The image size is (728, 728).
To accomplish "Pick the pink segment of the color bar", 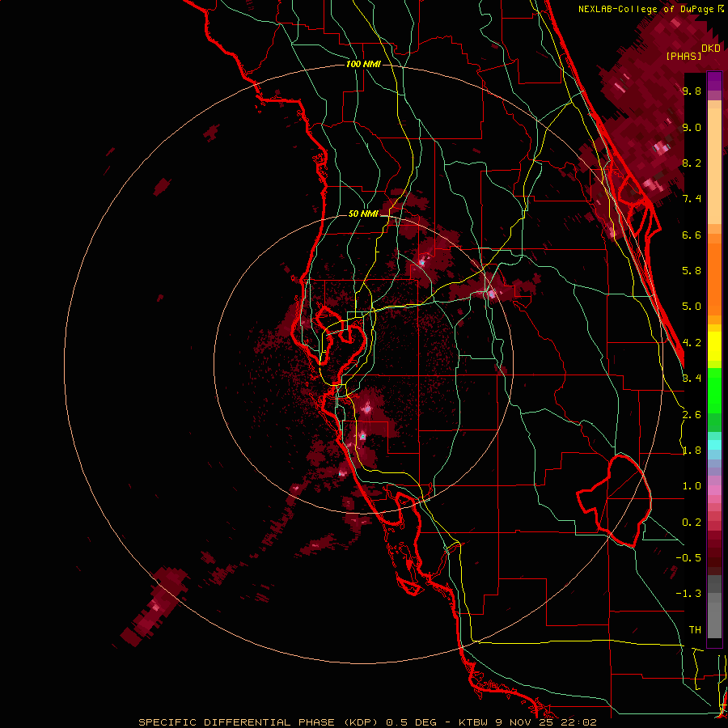I will point(714,490).
